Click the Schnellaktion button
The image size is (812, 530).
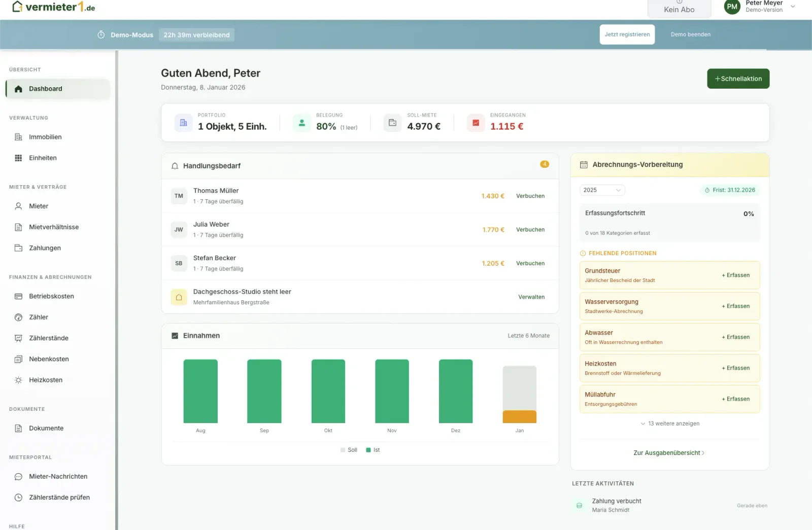[x=738, y=79]
